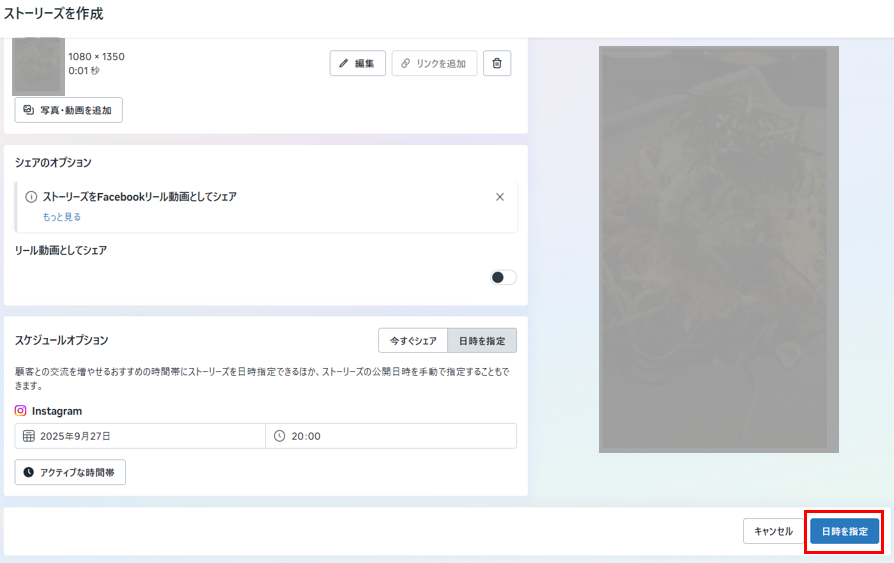The width and height of the screenshot is (894, 563).
Task: Click the large story preview image
Action: 718,249
